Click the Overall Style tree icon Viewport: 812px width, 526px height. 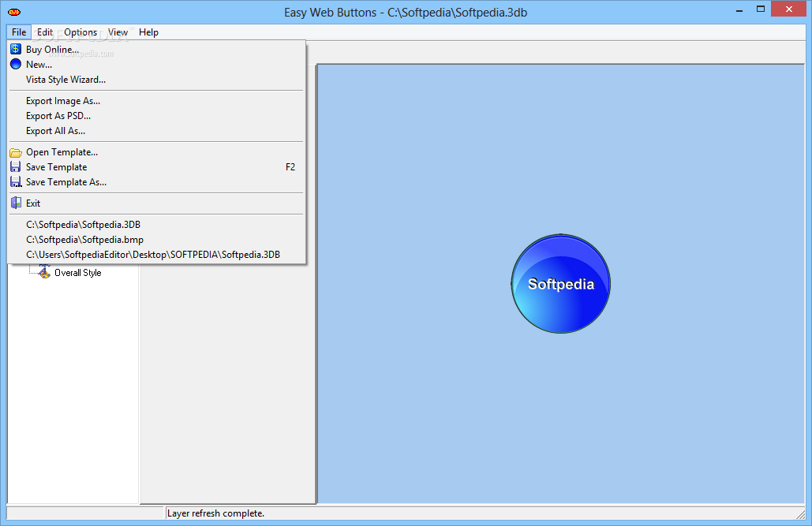[x=44, y=272]
